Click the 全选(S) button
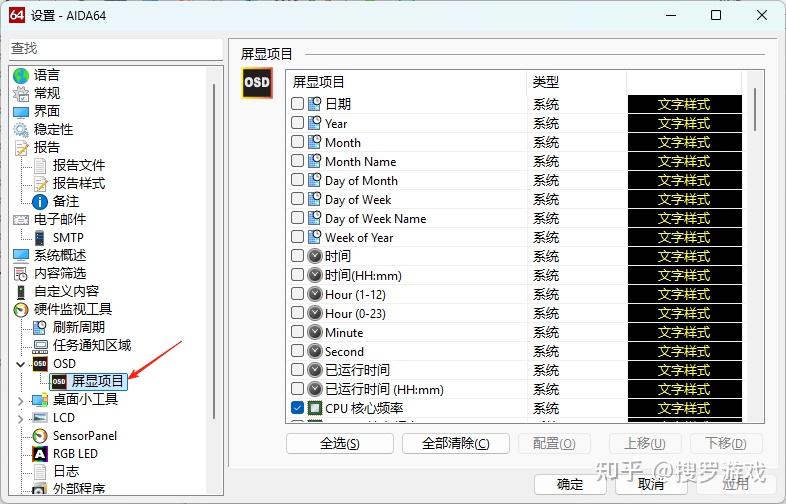This screenshot has height=504, width=786. [x=340, y=444]
